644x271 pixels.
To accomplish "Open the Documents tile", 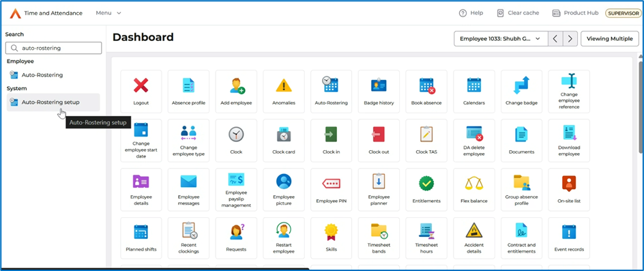I will coord(522,141).
